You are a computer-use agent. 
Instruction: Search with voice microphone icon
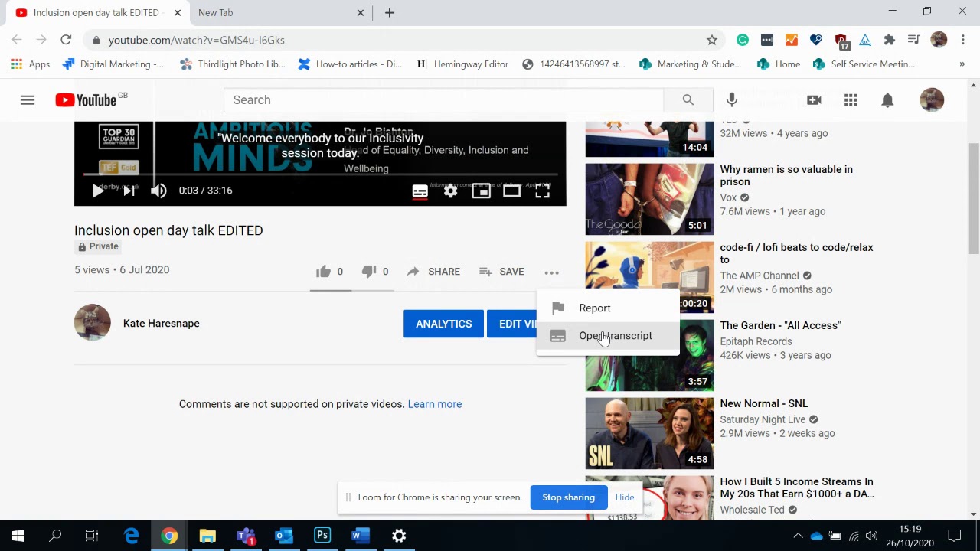tap(732, 100)
